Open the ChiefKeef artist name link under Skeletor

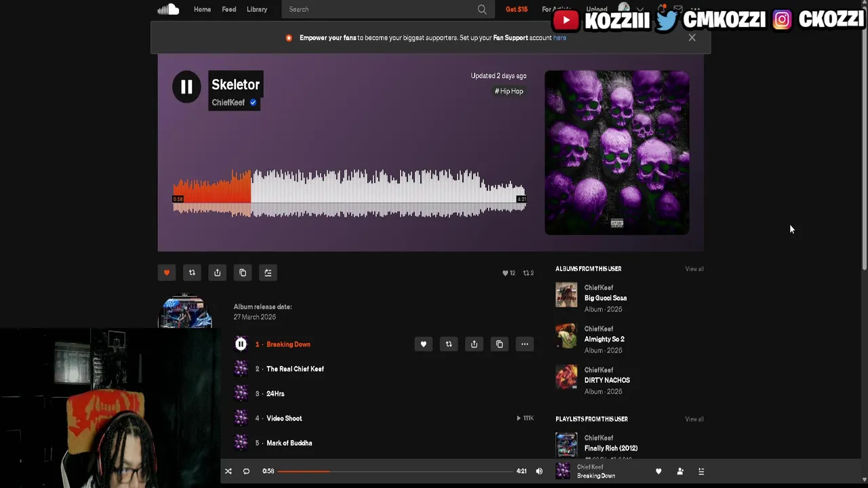click(228, 102)
